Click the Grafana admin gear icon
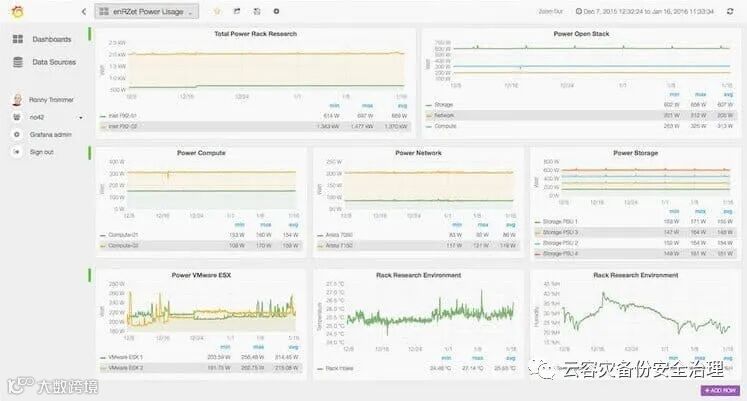Screen dimensions: 747x401 17,135
